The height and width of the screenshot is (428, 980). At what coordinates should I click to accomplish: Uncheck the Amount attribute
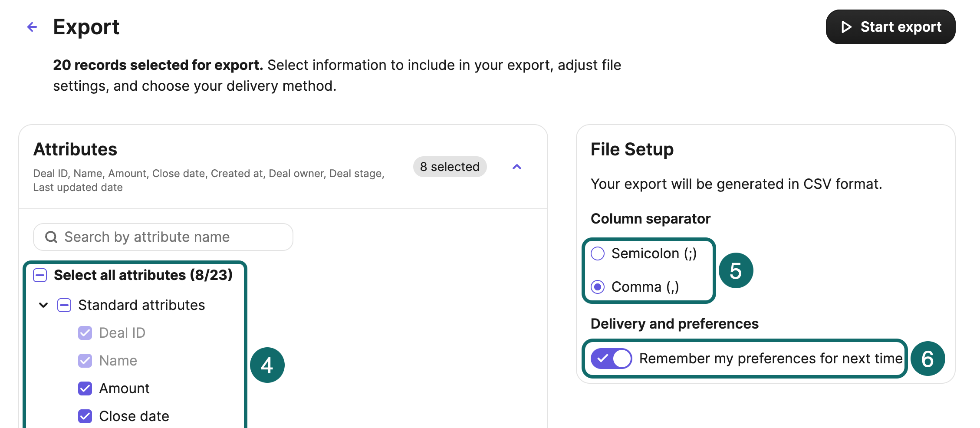coord(85,388)
